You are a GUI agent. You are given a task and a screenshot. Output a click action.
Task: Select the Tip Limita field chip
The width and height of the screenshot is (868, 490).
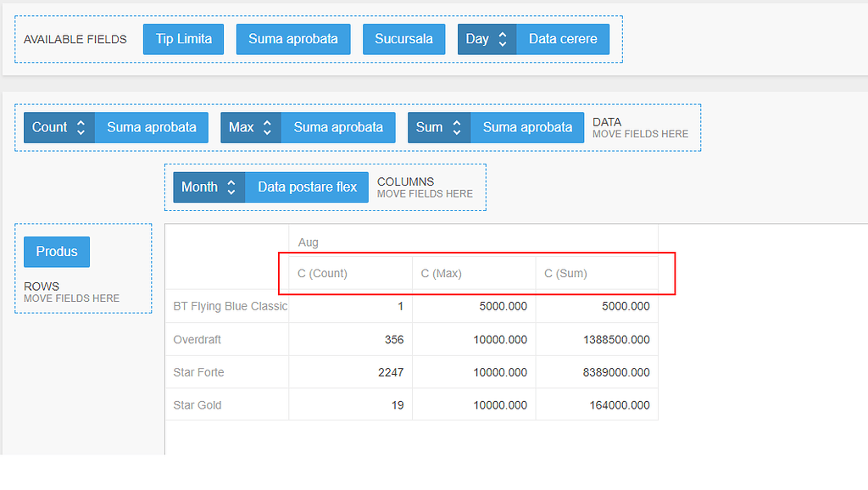[183, 39]
